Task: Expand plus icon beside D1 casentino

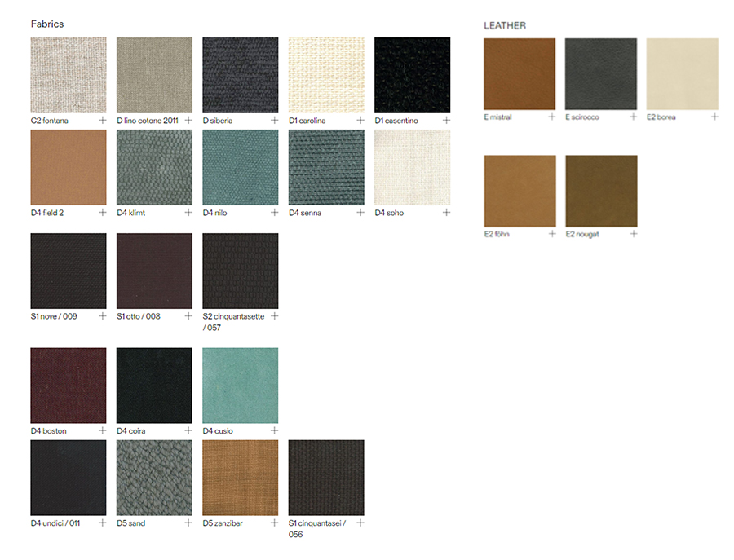Action: pos(446,120)
